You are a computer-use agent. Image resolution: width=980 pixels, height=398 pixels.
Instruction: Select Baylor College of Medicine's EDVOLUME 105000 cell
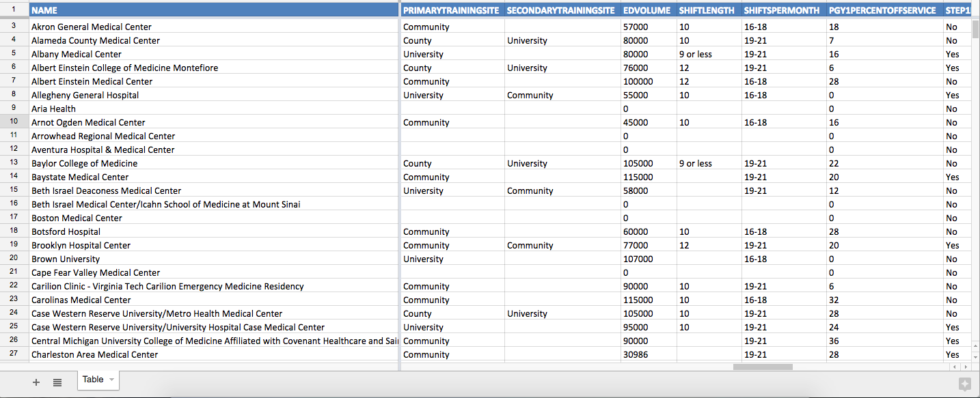click(647, 163)
